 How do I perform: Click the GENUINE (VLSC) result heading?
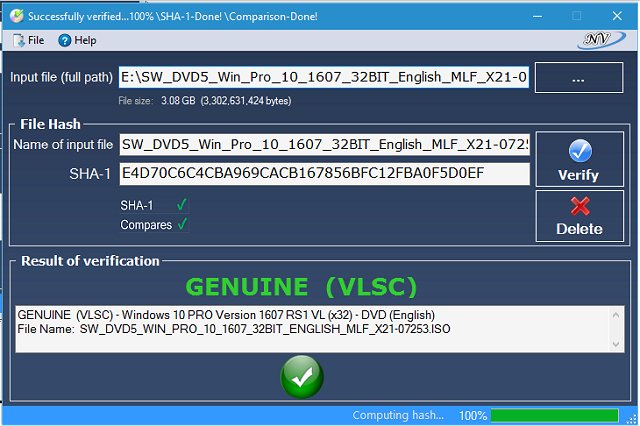(301, 286)
